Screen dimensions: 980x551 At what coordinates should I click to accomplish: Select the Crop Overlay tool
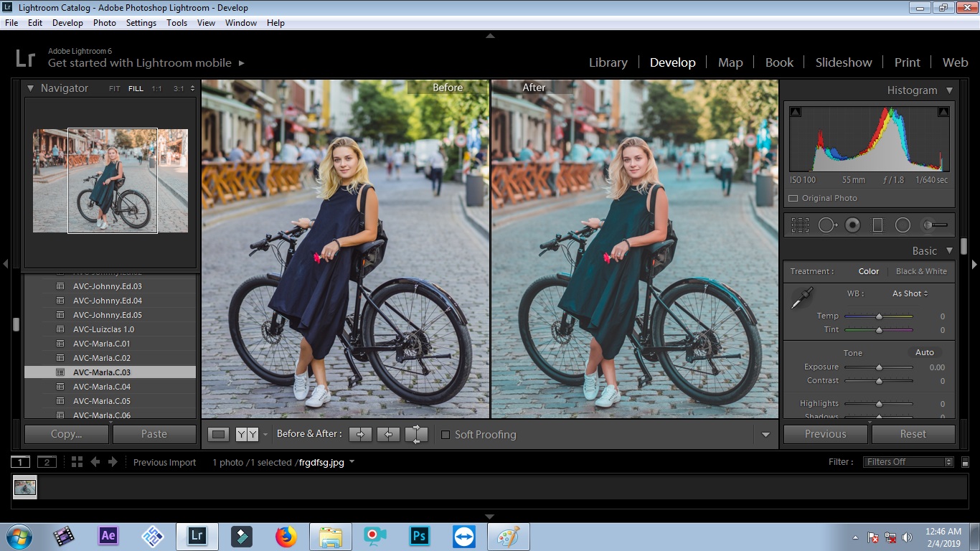800,225
